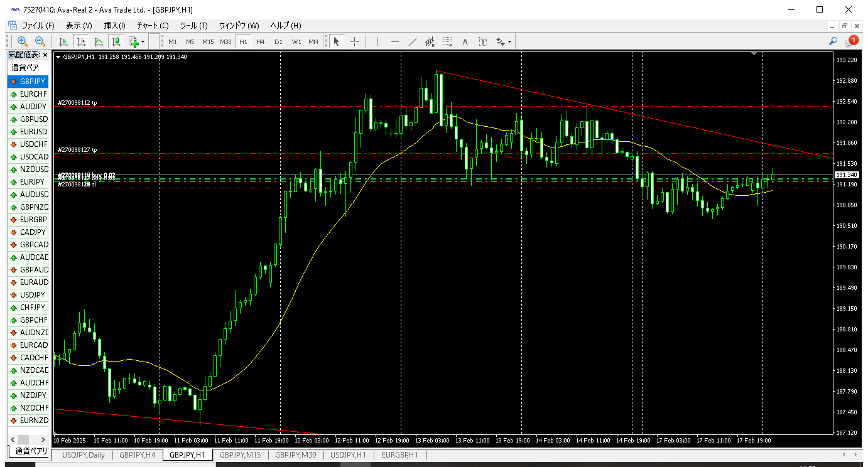Restore the inner chart window
The width and height of the screenshot is (868, 467).
click(845, 26)
